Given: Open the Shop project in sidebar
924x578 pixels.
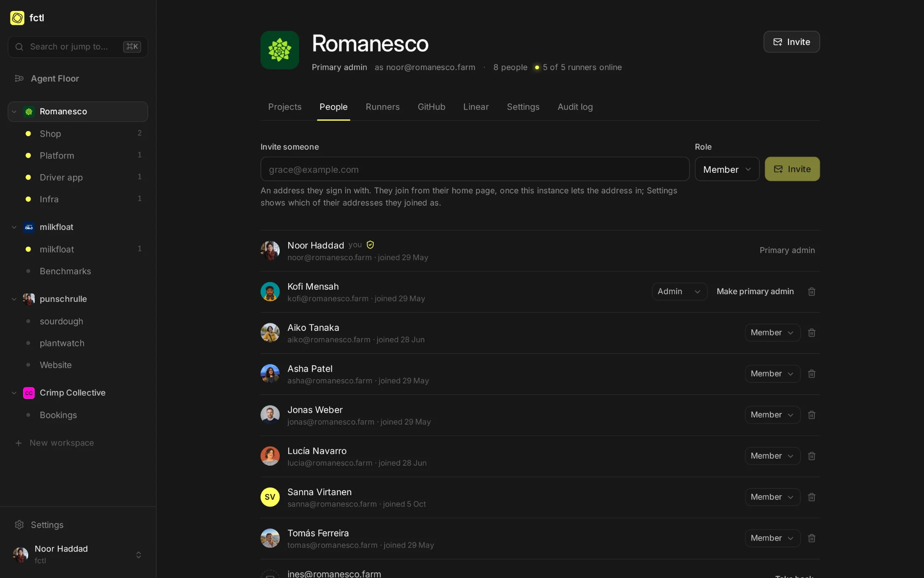Looking at the screenshot, I should 78,134.
